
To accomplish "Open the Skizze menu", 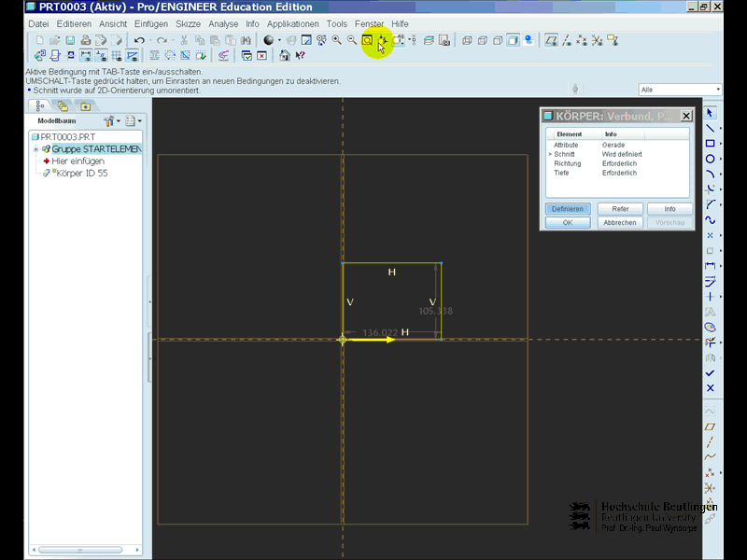I will click(189, 24).
